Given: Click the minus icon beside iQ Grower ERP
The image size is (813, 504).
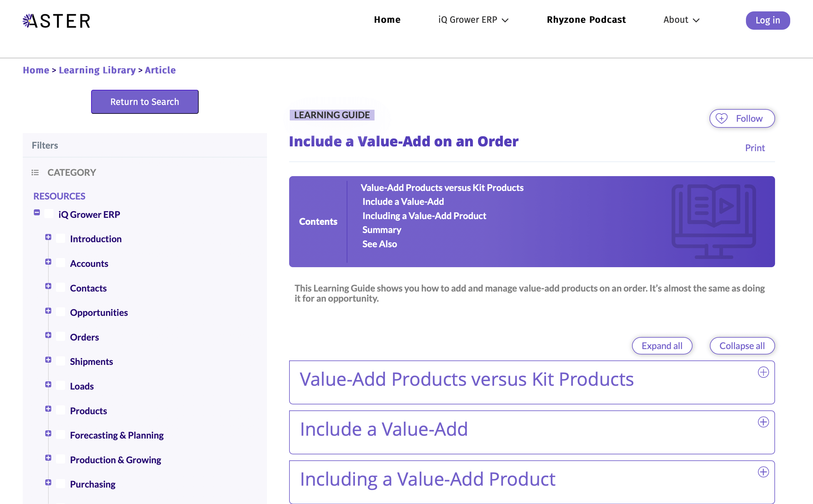Looking at the screenshot, I should 37,212.
